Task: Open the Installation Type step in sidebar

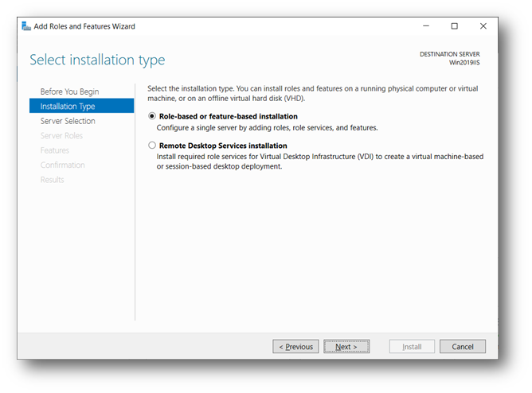Action: pos(68,107)
